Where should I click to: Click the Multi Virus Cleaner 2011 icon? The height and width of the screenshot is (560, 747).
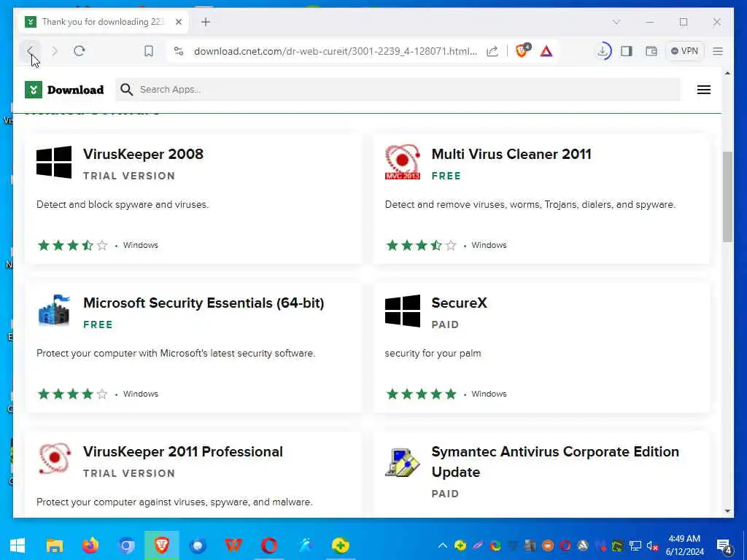point(403,162)
